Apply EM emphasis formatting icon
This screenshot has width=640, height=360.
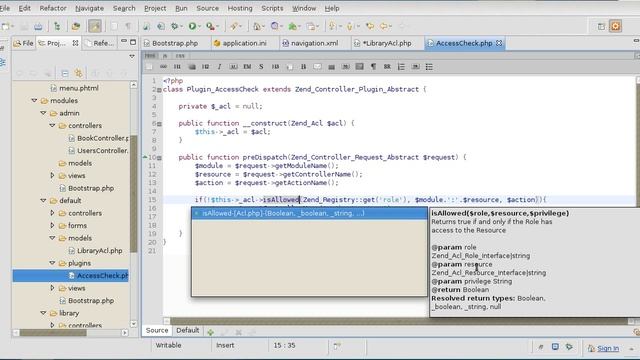247,67
